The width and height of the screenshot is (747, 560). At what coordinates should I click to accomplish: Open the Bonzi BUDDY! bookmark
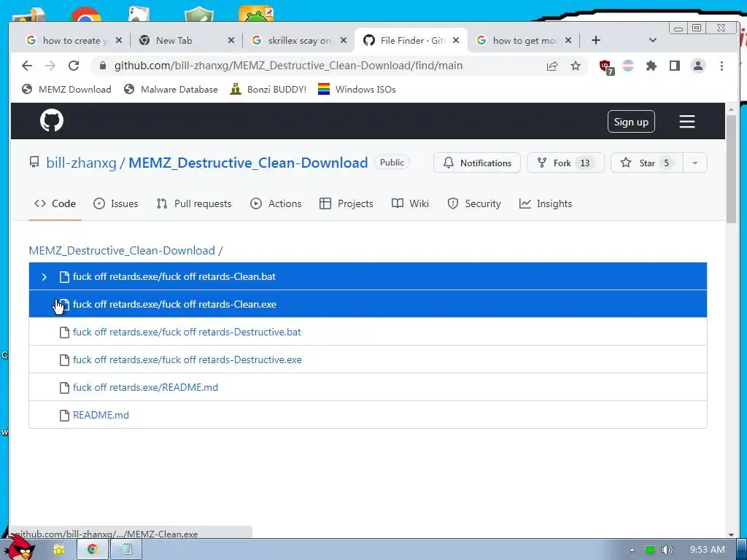click(x=268, y=90)
